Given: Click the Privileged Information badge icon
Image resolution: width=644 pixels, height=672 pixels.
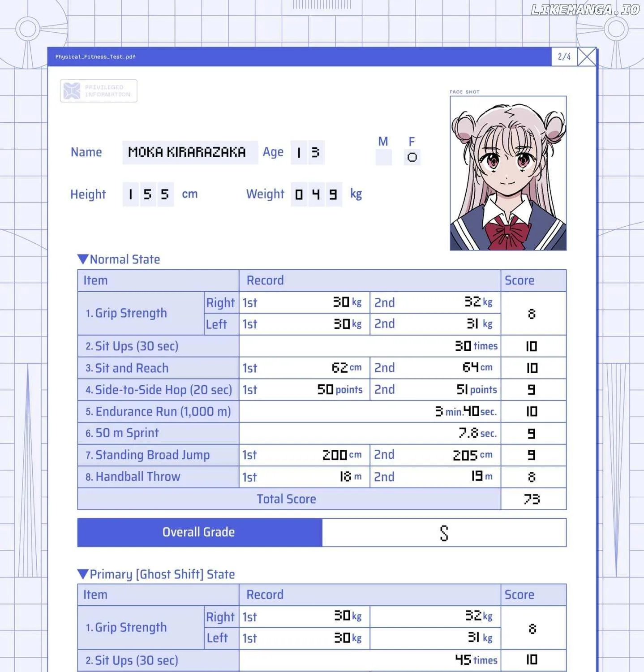Looking at the screenshot, I should click(x=72, y=91).
